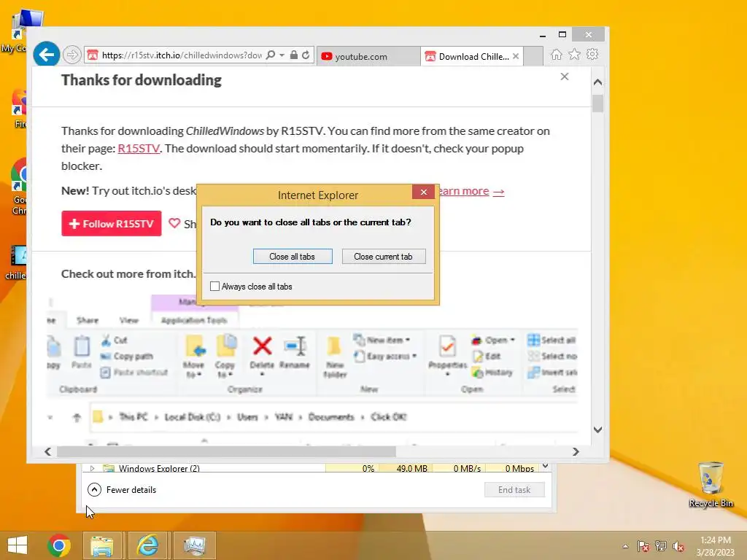Click the network tray icon
This screenshot has width=747, height=560.
click(x=661, y=546)
